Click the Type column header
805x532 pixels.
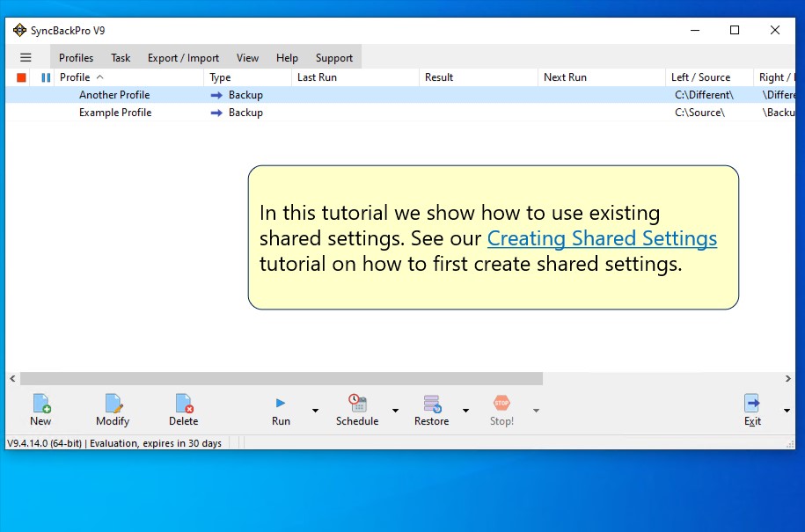(247, 77)
